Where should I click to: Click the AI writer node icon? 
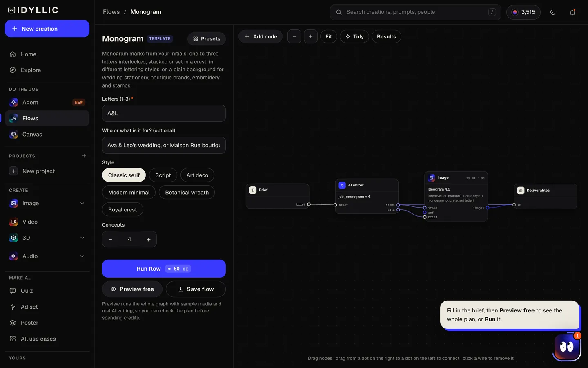tap(342, 185)
